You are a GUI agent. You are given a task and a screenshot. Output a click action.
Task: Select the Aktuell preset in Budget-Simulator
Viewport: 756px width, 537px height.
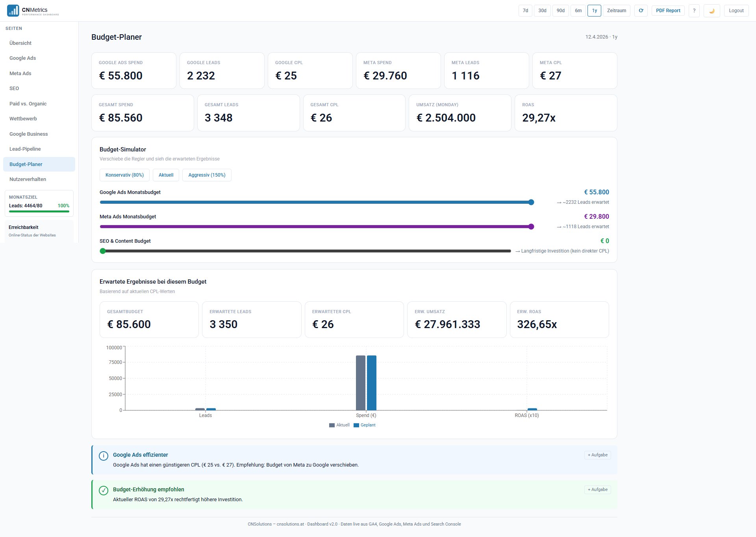pos(165,175)
